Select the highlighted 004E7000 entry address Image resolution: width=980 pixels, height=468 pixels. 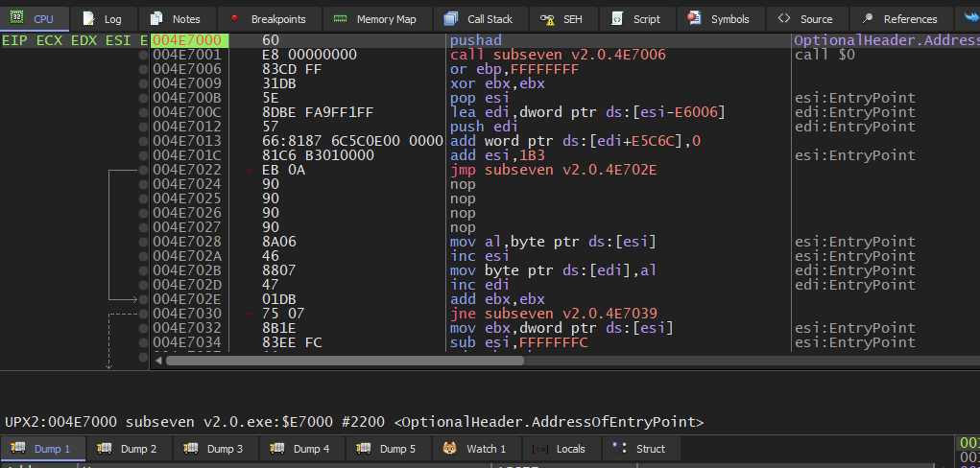(186, 40)
